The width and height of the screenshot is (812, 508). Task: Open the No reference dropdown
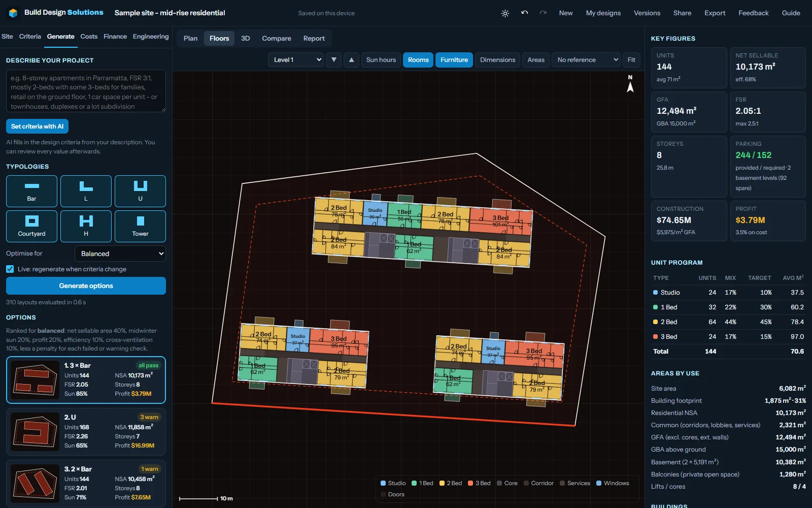pos(586,60)
